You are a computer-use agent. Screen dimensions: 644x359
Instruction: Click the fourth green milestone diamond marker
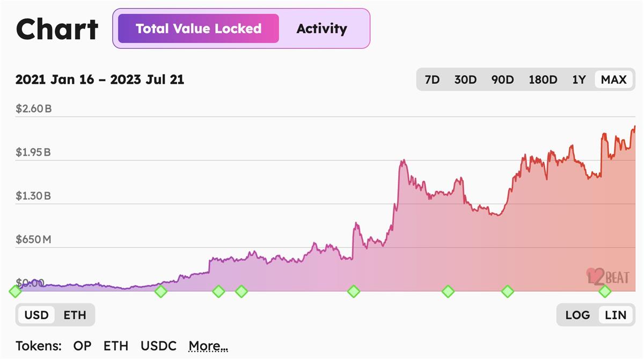[241, 291]
